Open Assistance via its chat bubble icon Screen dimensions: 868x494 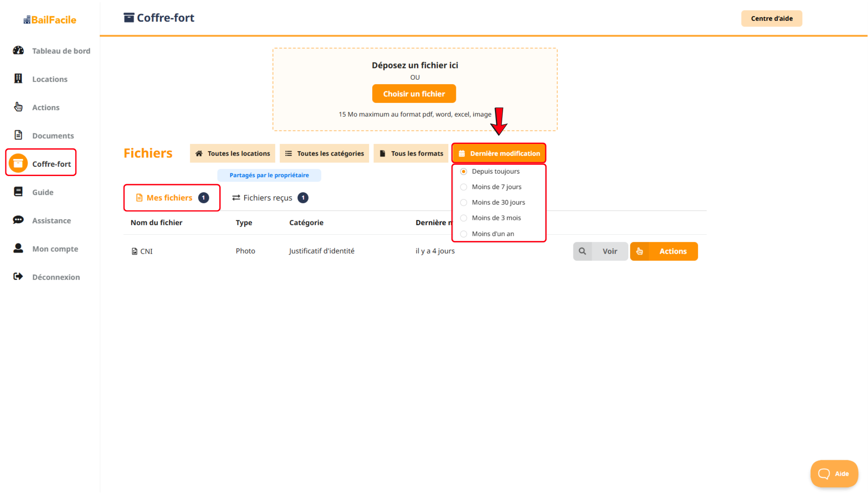pyautogui.click(x=18, y=220)
